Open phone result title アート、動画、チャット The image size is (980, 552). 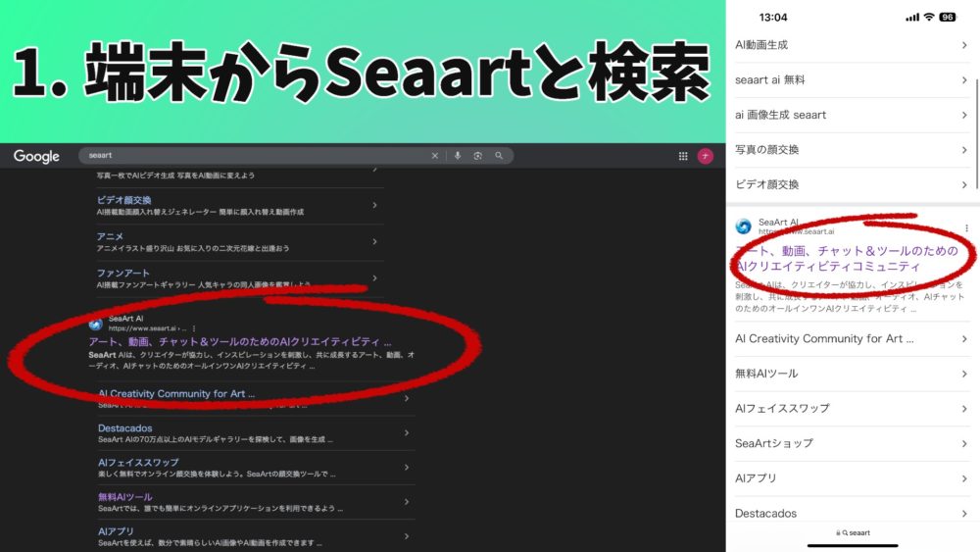click(847, 258)
